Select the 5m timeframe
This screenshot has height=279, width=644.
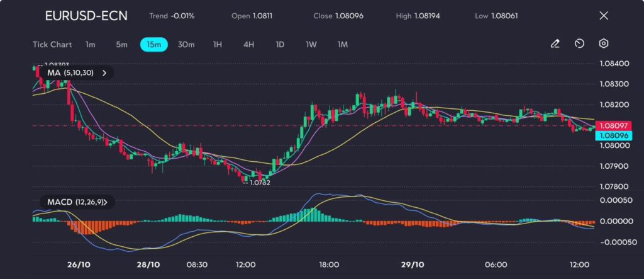pos(121,45)
